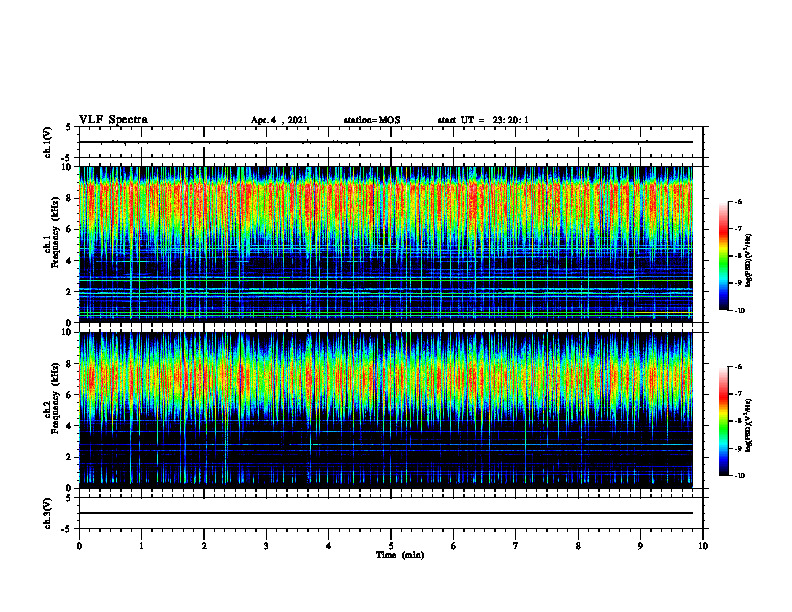Click the "start UT = 23:20: 1" text

pyautogui.click(x=483, y=120)
